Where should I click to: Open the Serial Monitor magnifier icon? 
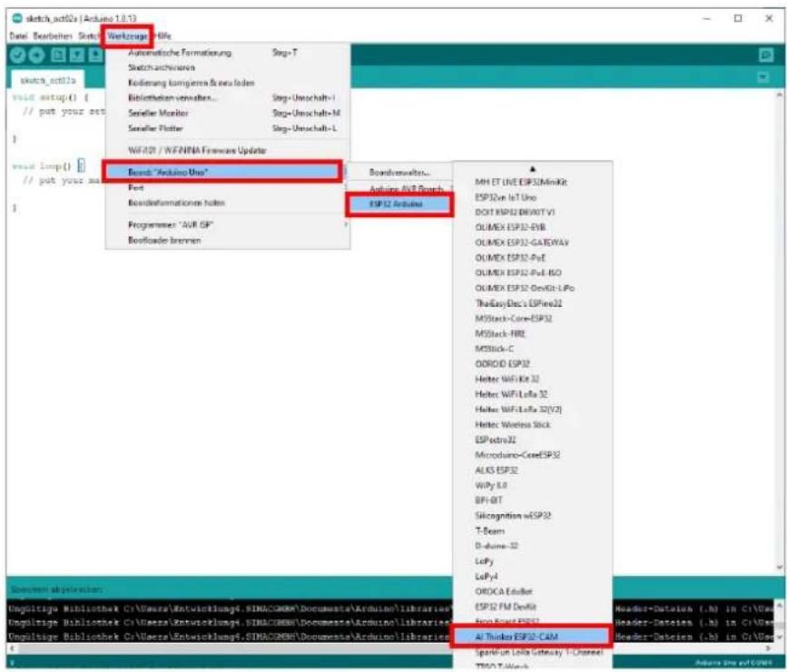pos(766,54)
